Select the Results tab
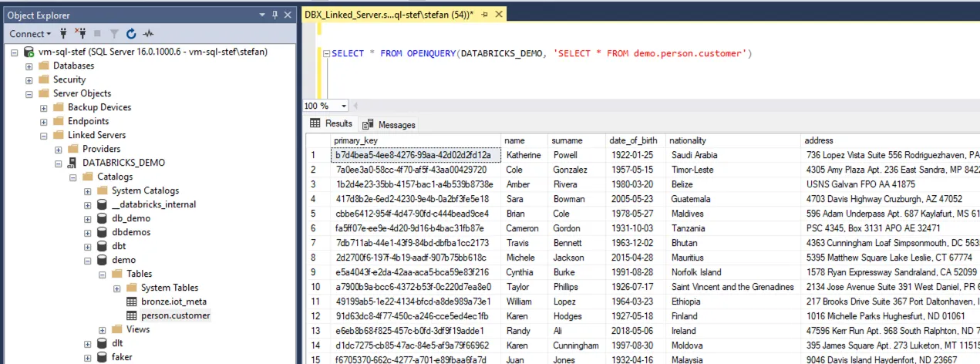980x364 pixels. pos(332,123)
